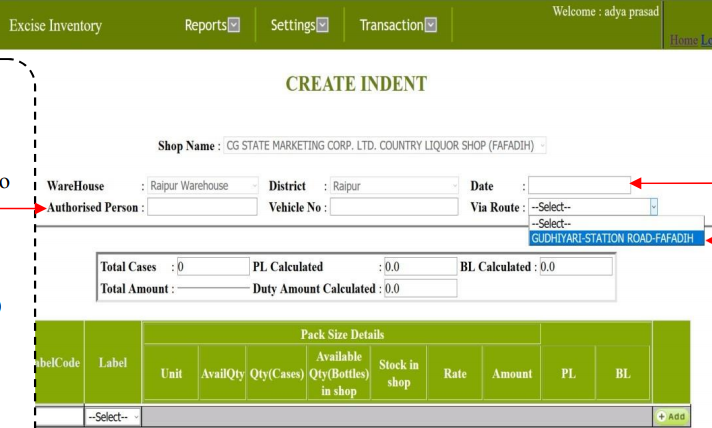Click the LabelCode input box

pos(60,416)
